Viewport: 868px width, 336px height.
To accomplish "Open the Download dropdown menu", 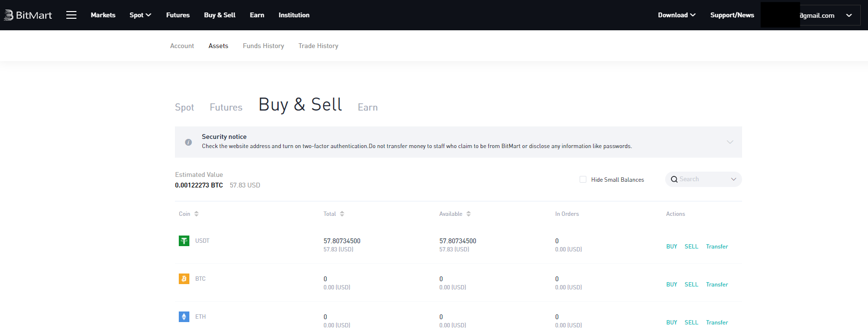I will tap(677, 15).
